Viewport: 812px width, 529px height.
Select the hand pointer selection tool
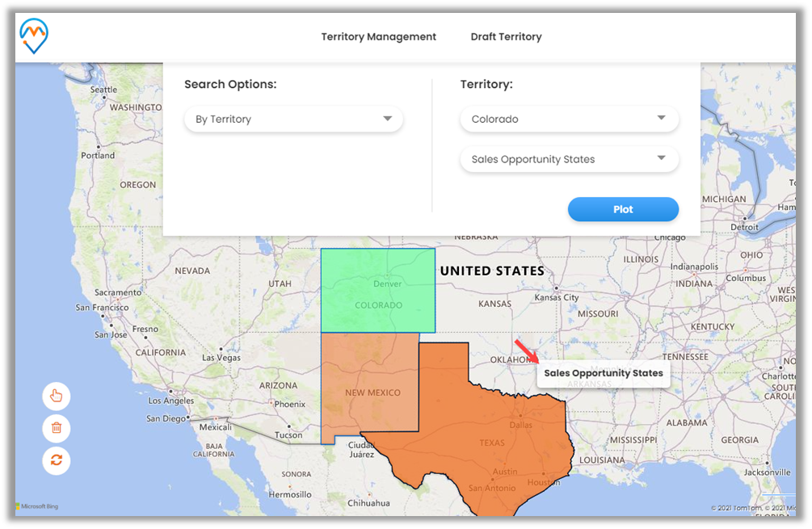click(x=57, y=396)
